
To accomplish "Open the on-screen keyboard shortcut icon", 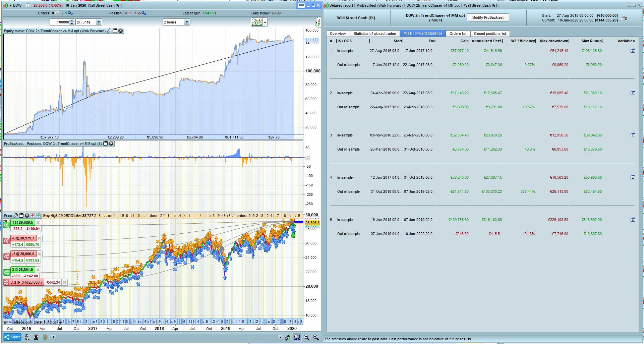I will tap(301, 5).
